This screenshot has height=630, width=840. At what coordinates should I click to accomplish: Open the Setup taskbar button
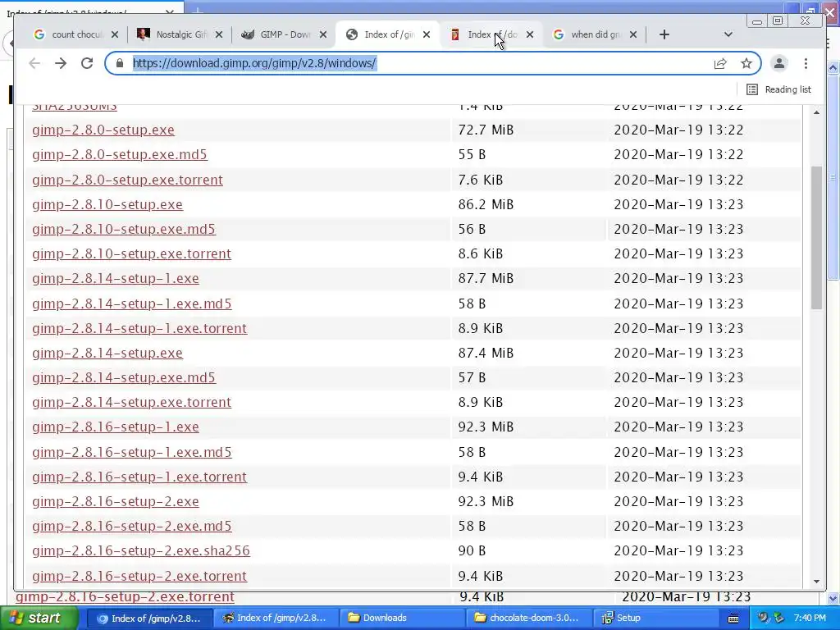tap(654, 619)
